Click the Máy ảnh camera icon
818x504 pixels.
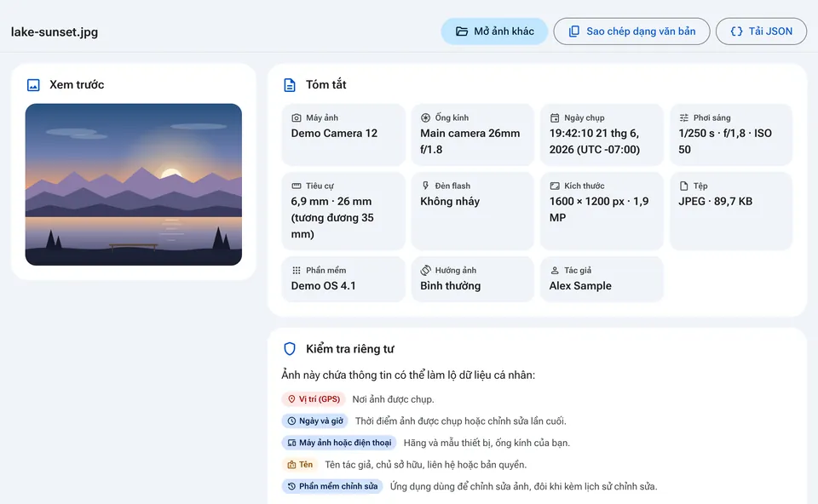coord(297,117)
